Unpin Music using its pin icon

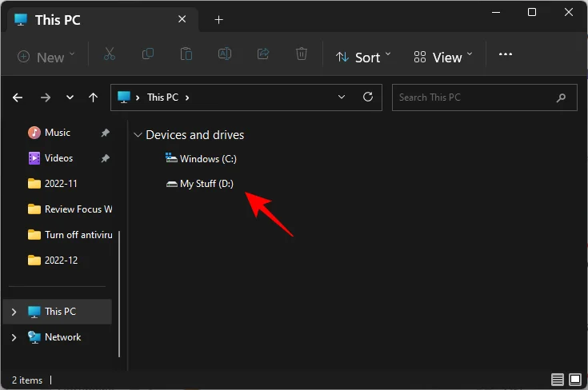(106, 133)
